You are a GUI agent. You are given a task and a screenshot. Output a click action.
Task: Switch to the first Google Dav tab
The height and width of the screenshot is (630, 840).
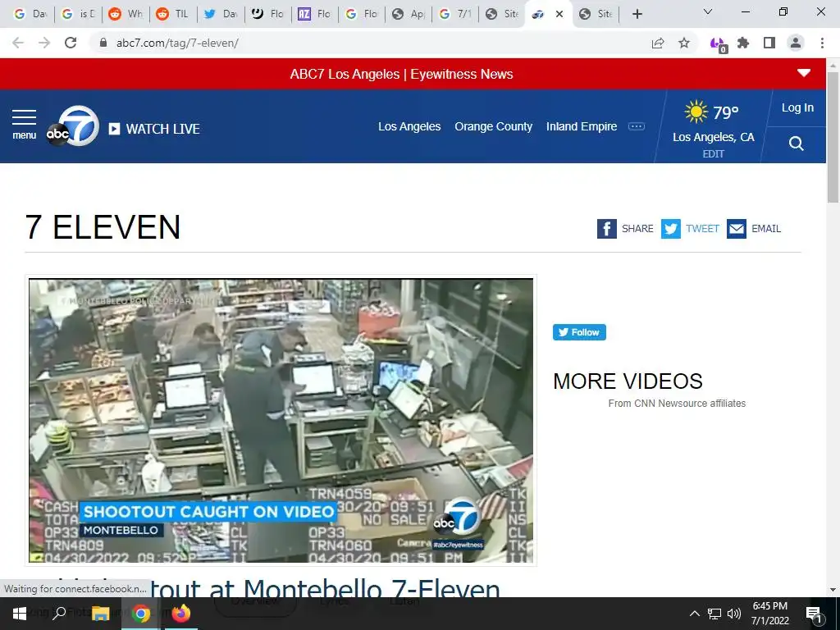pos(30,14)
